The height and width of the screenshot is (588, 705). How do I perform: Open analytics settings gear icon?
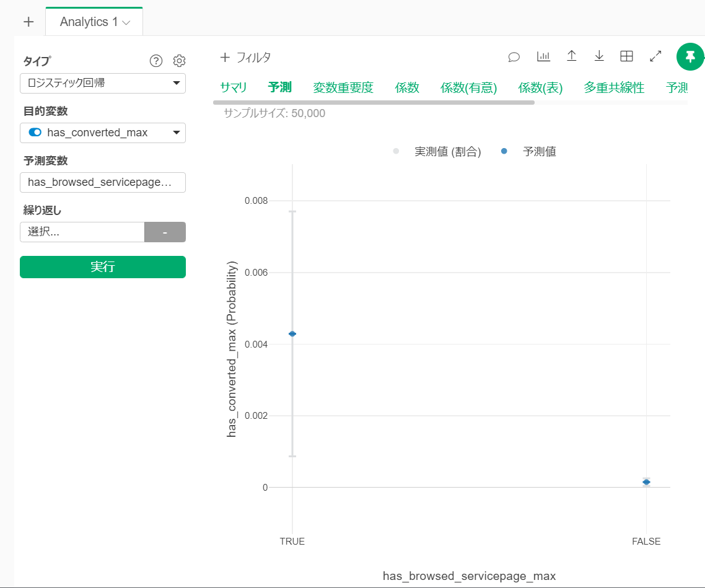pyautogui.click(x=179, y=61)
